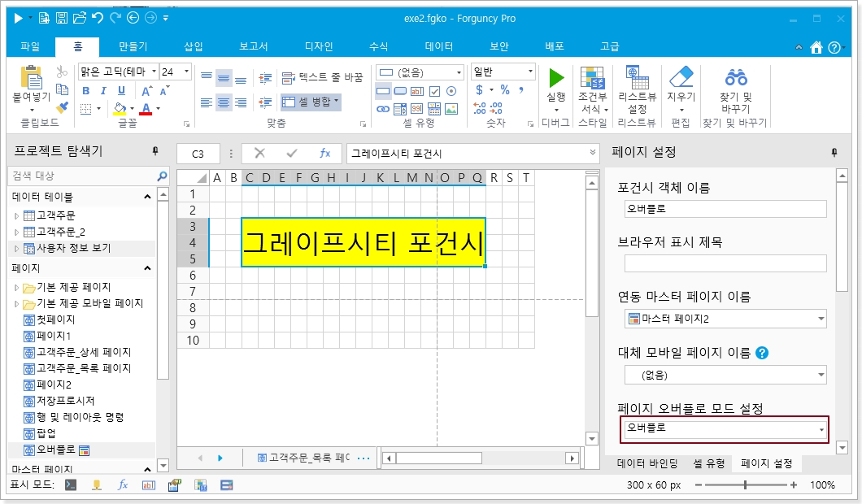The height and width of the screenshot is (504, 862).
Task: Switch to the 데이터 바인딩 panel tab
Action: coord(647,463)
